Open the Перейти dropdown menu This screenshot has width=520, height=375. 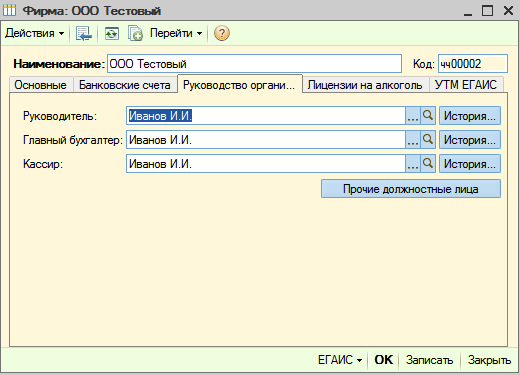(176, 33)
